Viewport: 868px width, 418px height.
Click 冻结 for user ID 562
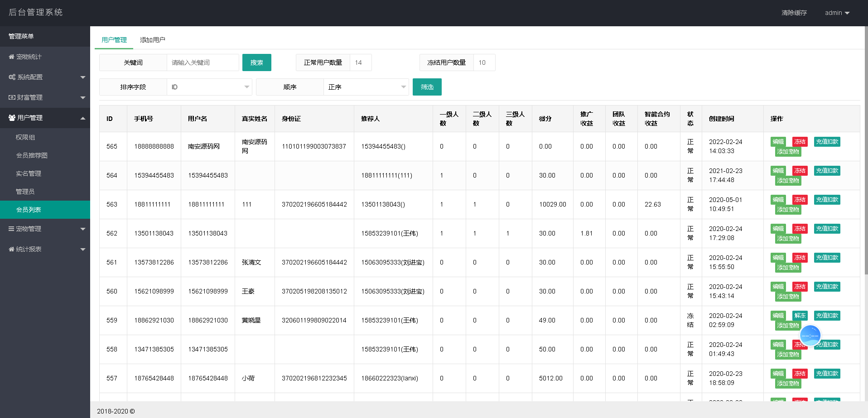tap(800, 229)
